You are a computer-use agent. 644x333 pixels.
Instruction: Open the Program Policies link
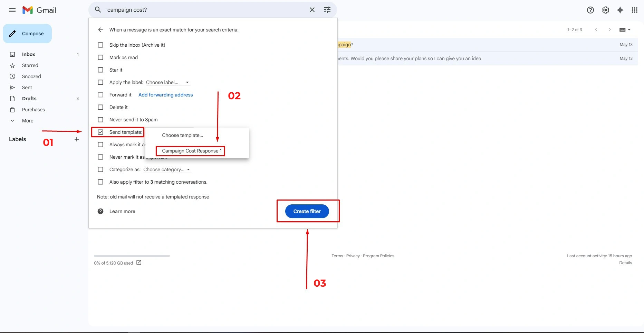[x=378, y=256]
